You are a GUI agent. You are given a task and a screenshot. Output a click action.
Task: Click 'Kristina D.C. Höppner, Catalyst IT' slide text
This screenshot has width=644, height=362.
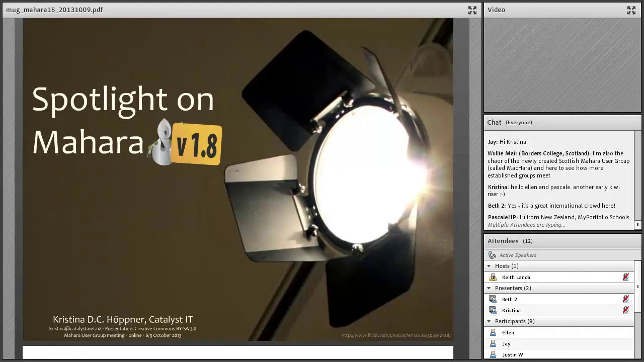point(123,320)
